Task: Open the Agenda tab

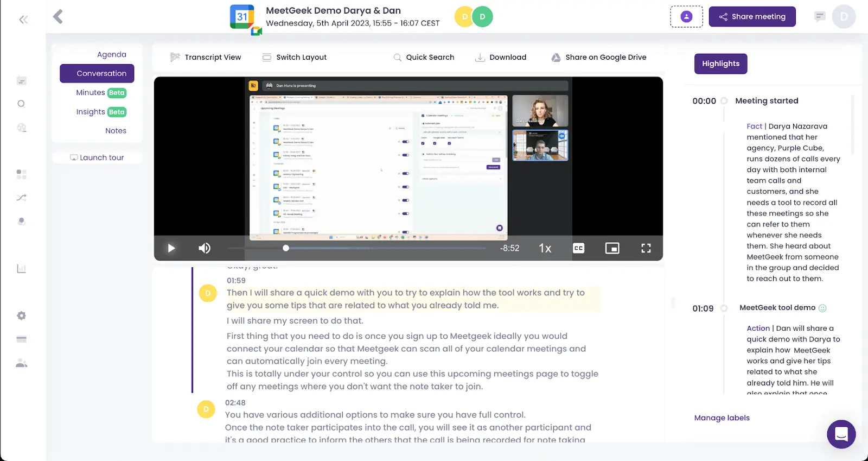Action: tap(112, 54)
